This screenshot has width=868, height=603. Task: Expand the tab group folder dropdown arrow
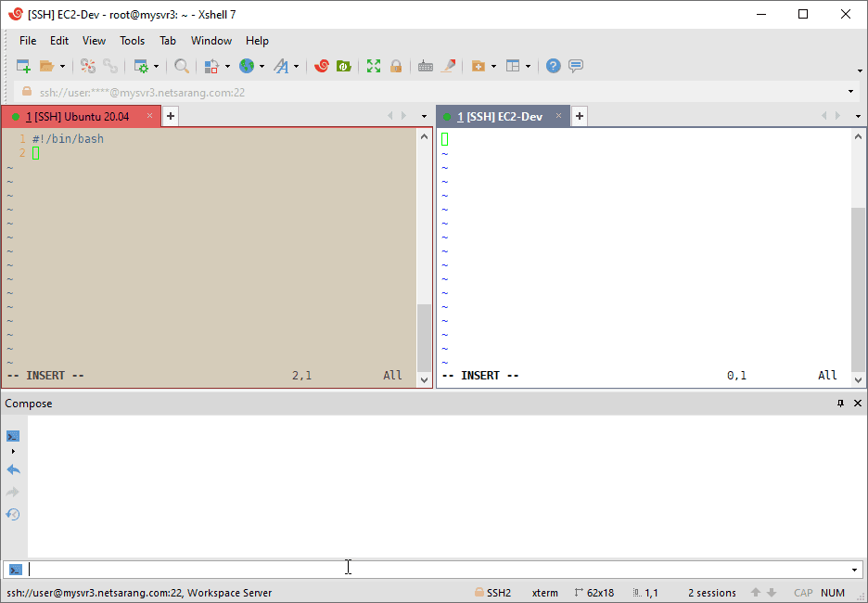coord(493,67)
